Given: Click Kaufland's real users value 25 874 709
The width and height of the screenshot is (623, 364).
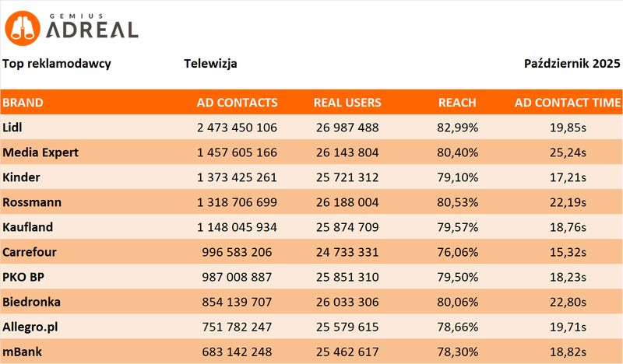Looking at the screenshot, I should (347, 227).
